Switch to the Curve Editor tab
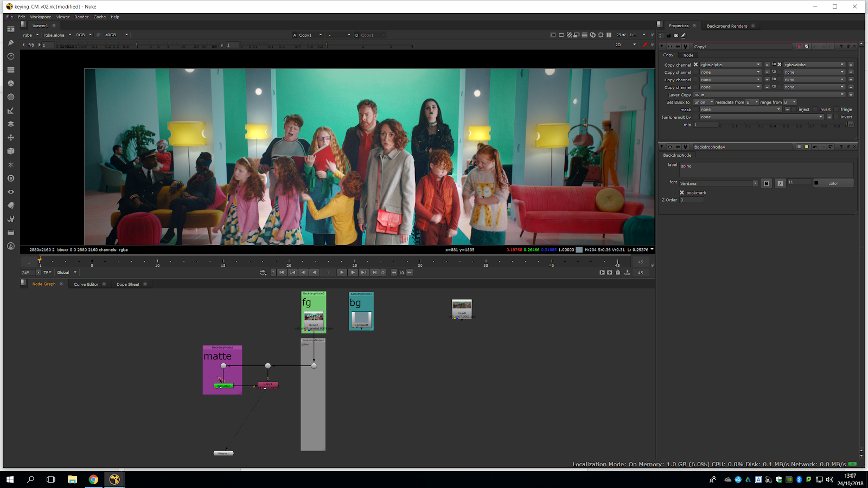The height and width of the screenshot is (488, 868). pos(86,284)
